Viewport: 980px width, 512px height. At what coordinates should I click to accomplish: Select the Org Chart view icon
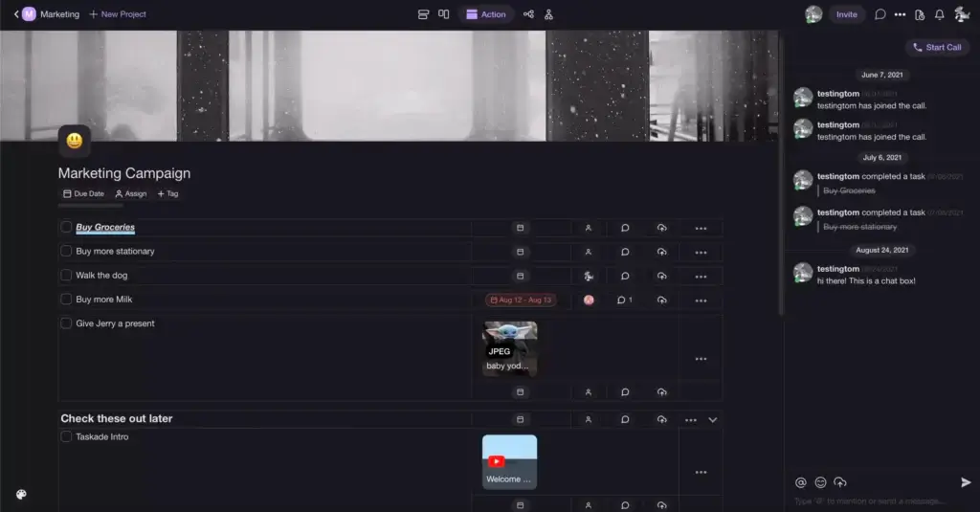click(548, 14)
